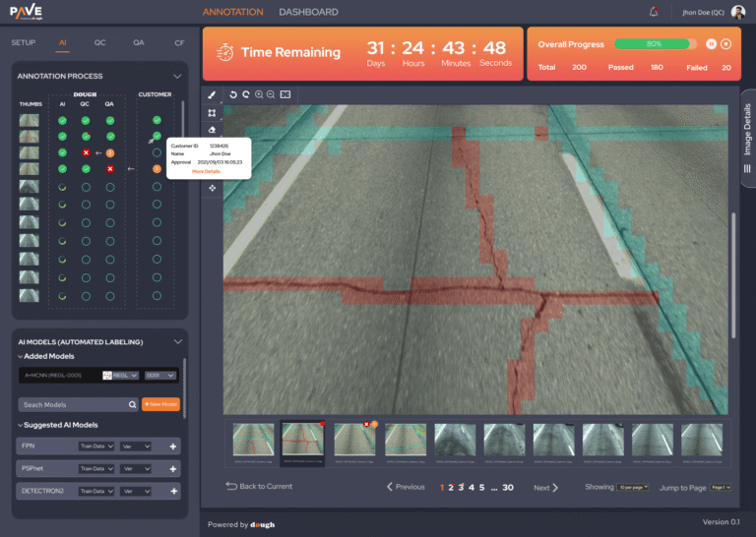Screen dimensions: 756x537
Task: Zoom in on the image
Action: (259, 94)
